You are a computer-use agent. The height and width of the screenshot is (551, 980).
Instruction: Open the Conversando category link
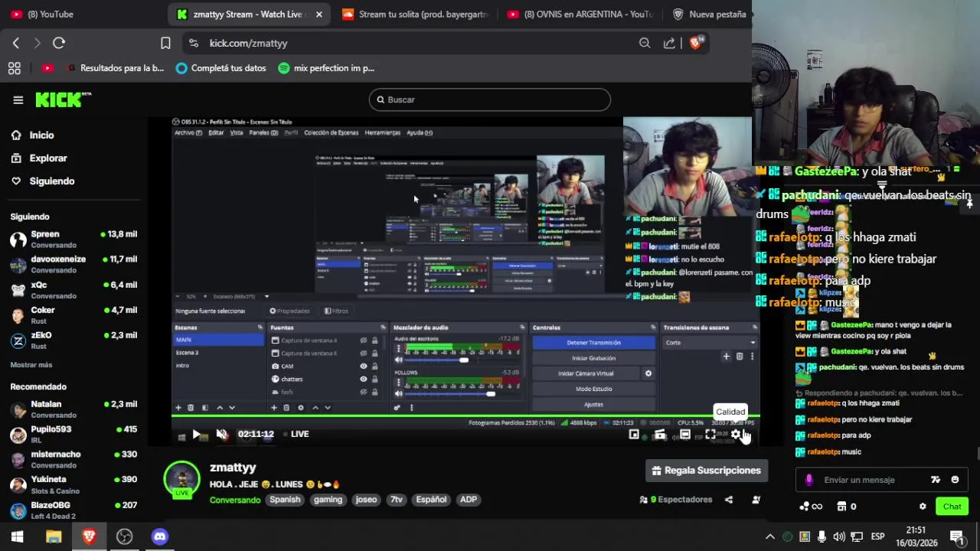(x=235, y=500)
